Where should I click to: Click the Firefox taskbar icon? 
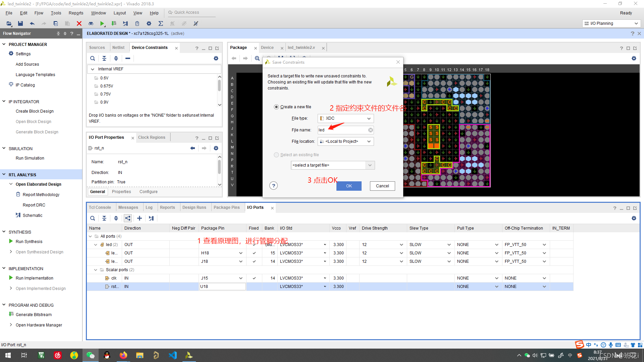tap(123, 355)
